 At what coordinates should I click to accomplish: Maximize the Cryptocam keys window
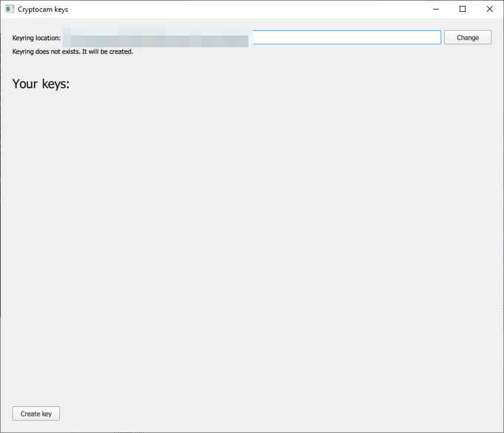pyautogui.click(x=463, y=9)
